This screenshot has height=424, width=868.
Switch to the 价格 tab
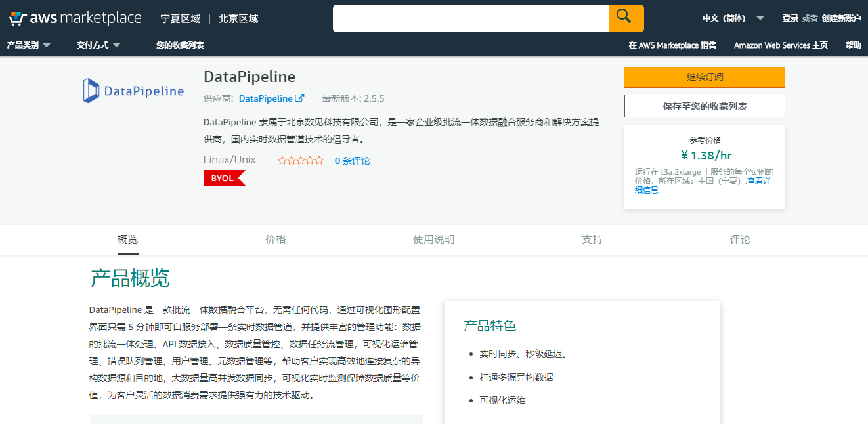[276, 240]
